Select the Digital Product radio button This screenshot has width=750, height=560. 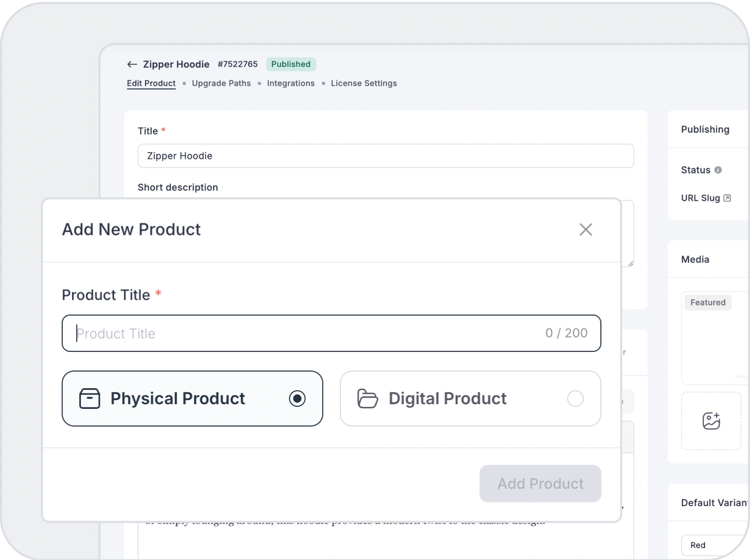point(575,399)
